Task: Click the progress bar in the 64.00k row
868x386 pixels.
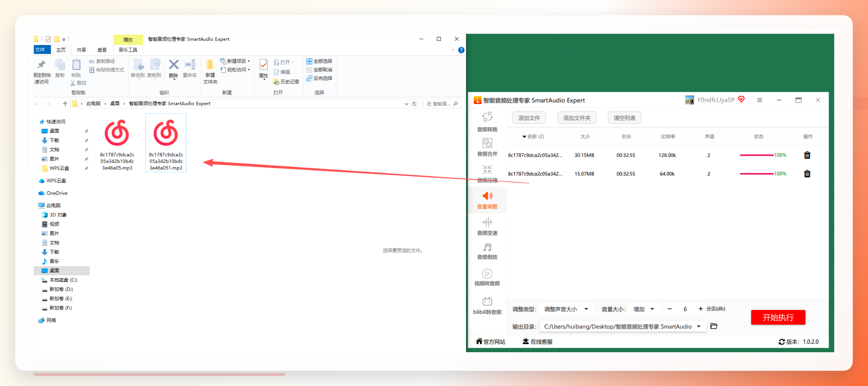Action: click(756, 174)
